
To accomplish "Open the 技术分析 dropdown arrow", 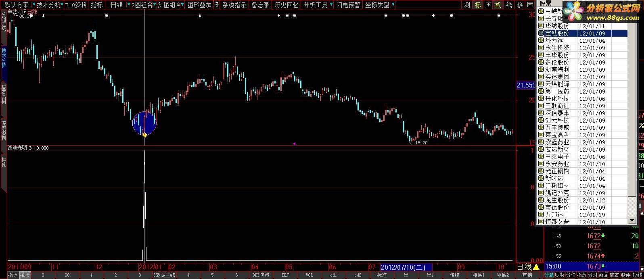I will (62, 5).
